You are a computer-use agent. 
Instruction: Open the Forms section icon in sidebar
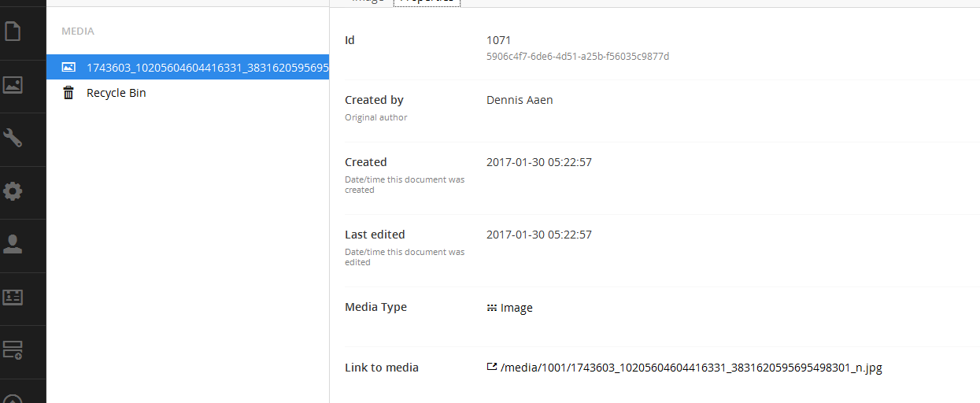13,350
